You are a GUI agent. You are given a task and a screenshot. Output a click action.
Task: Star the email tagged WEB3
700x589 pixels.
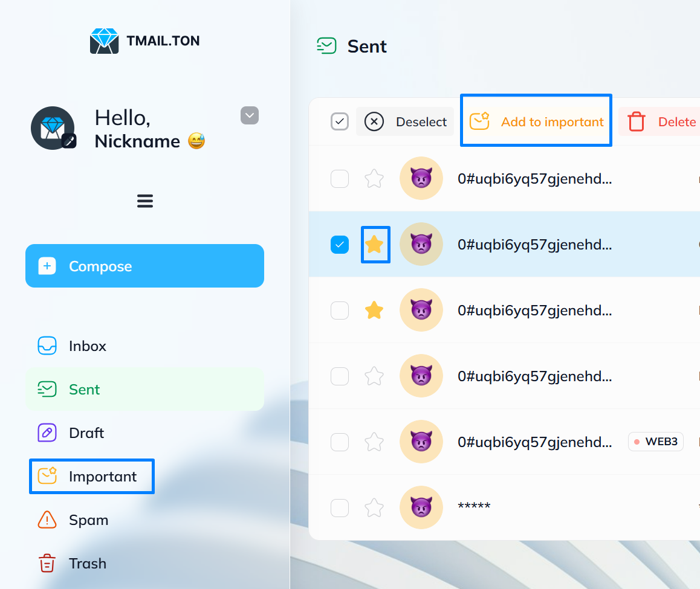[x=374, y=442]
